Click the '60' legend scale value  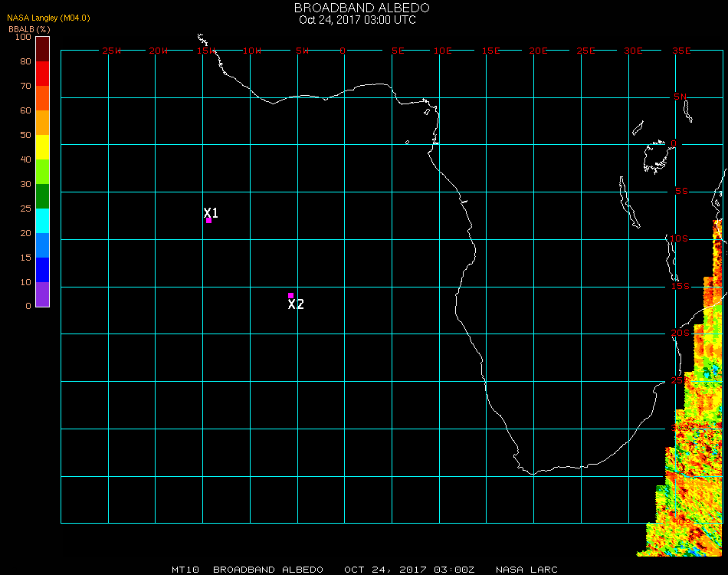pyautogui.click(x=25, y=110)
